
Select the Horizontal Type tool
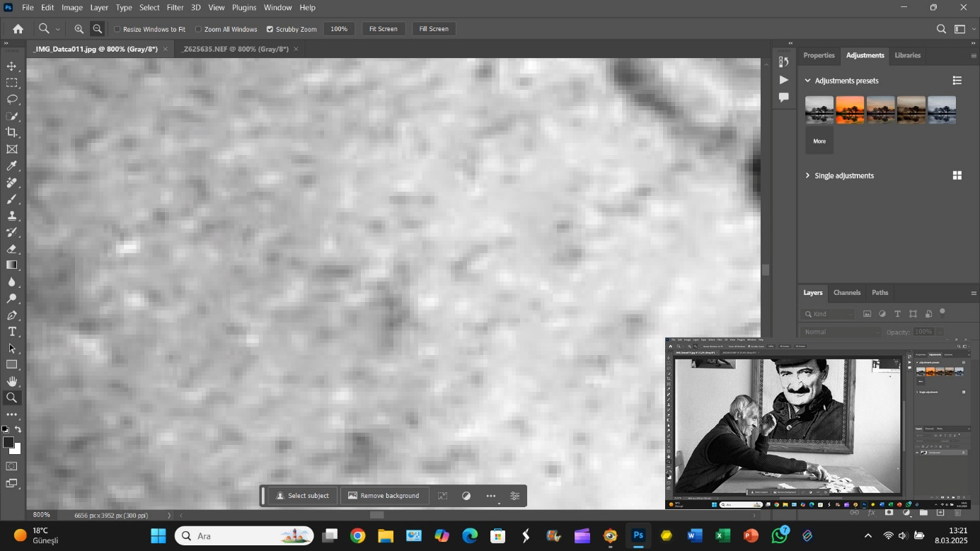(12, 332)
